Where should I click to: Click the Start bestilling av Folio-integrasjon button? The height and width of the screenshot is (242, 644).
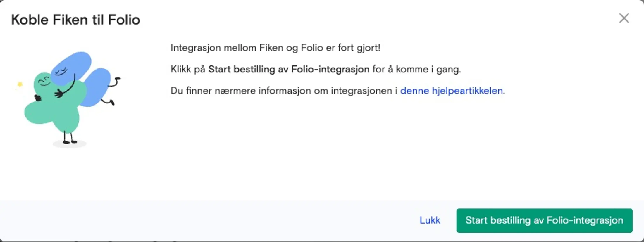click(544, 221)
